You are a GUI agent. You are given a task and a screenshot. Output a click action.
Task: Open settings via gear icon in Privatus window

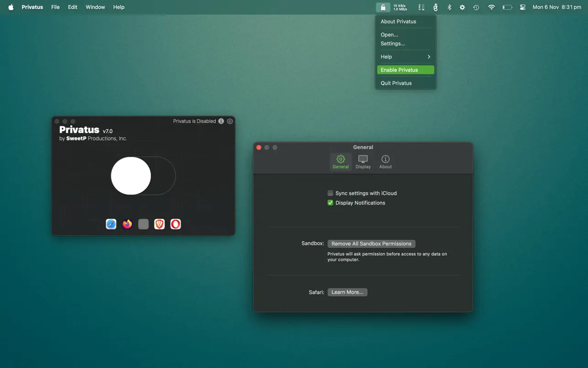pyautogui.click(x=230, y=121)
